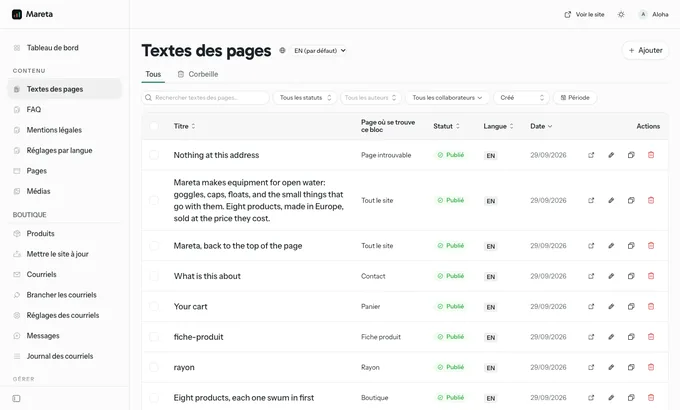Go to Tableau de bord in sidebar

point(65,48)
